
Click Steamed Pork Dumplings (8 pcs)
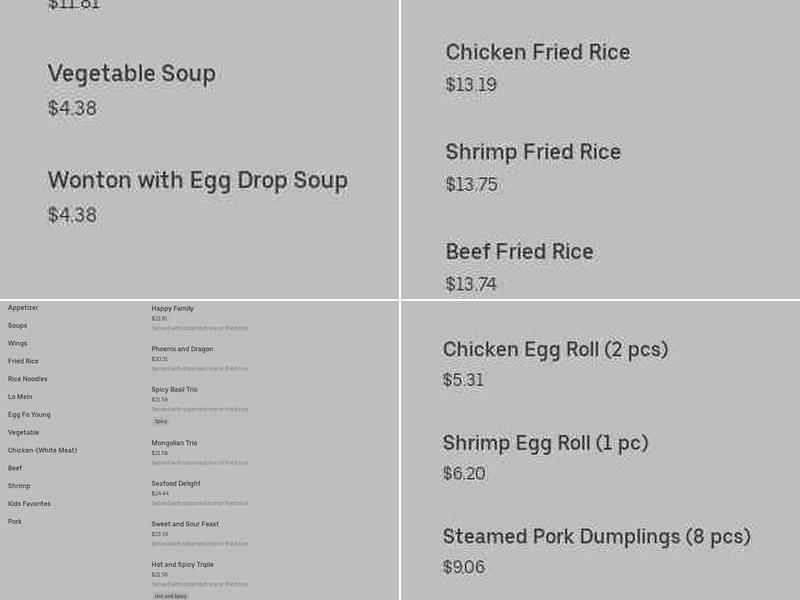point(596,536)
